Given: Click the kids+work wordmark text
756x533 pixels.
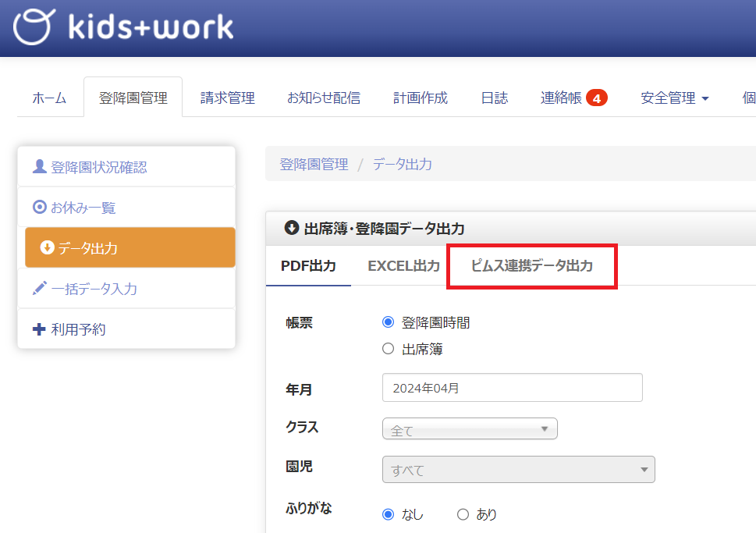Looking at the screenshot, I should tap(151, 27).
